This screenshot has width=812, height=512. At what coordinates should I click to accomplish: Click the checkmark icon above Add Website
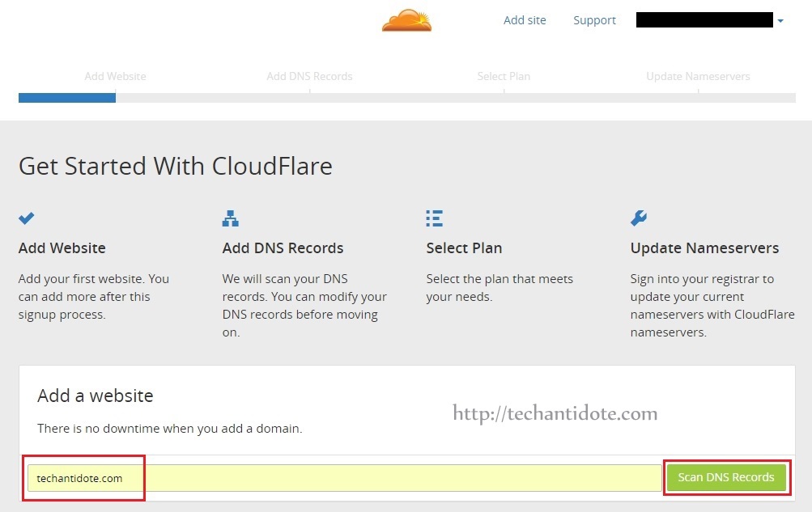(x=27, y=218)
